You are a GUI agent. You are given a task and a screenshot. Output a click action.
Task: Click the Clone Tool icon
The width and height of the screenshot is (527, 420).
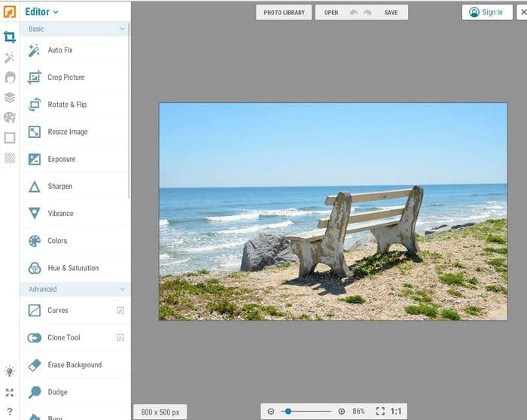click(35, 338)
